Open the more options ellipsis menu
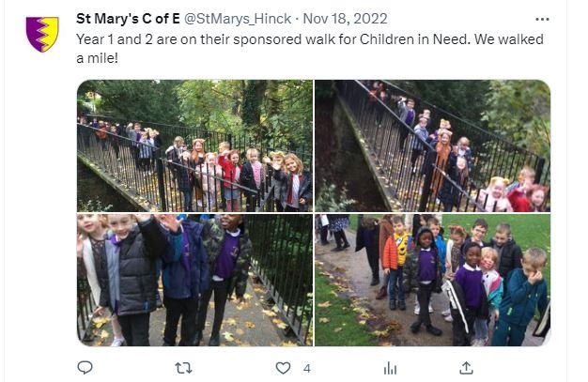Screen dimensions: 588x382 542,19
